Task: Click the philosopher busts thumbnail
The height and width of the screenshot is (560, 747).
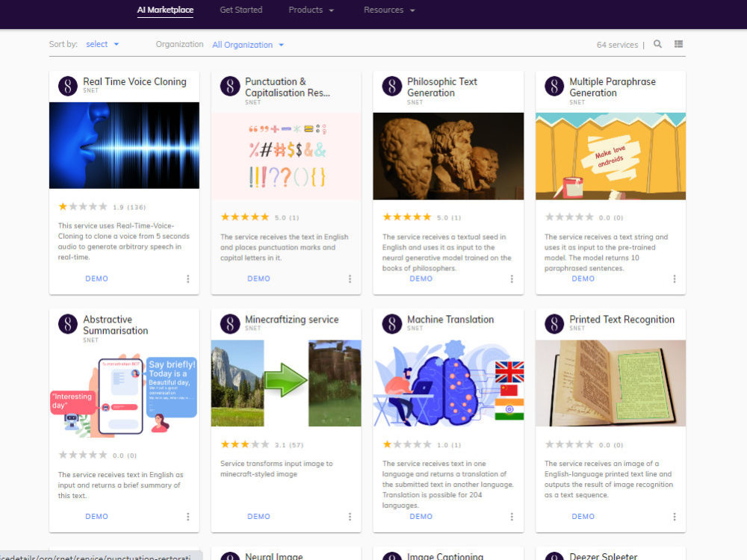Action: pyautogui.click(x=448, y=156)
